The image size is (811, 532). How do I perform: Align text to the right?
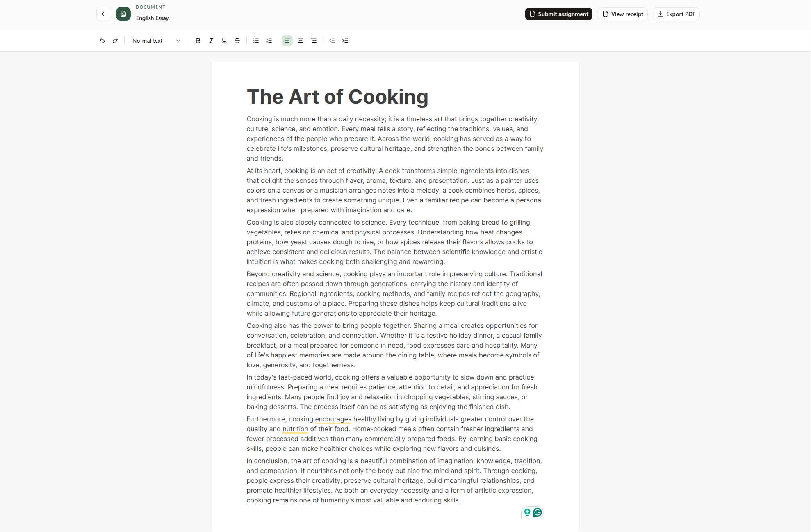click(x=314, y=41)
